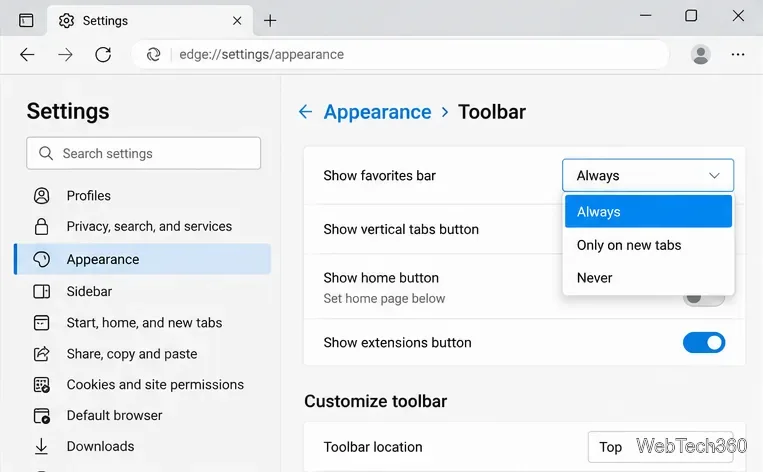
Task: Click the Downloads arrow icon
Action: (41, 446)
